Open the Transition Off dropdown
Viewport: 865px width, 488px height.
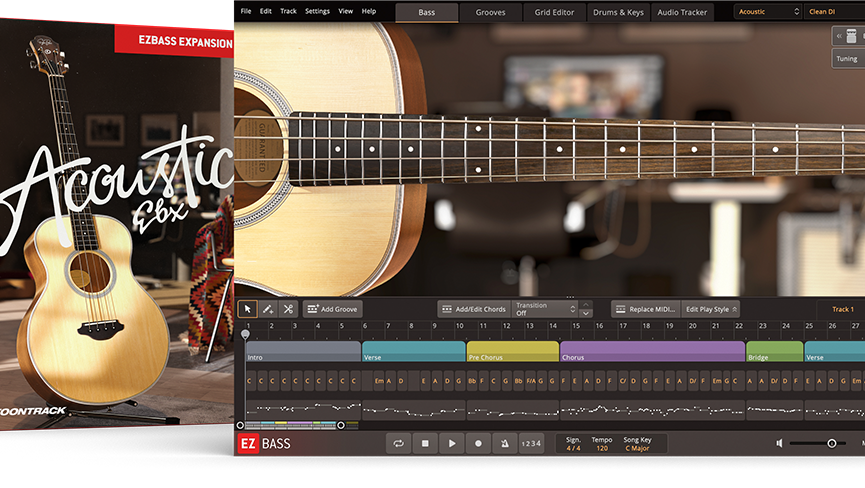(x=545, y=309)
